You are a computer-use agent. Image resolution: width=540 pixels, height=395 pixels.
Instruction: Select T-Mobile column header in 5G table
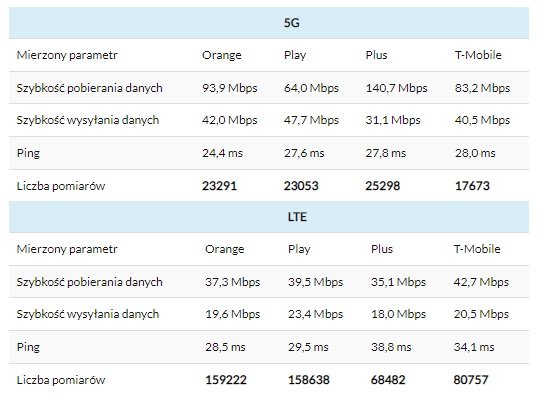click(478, 55)
